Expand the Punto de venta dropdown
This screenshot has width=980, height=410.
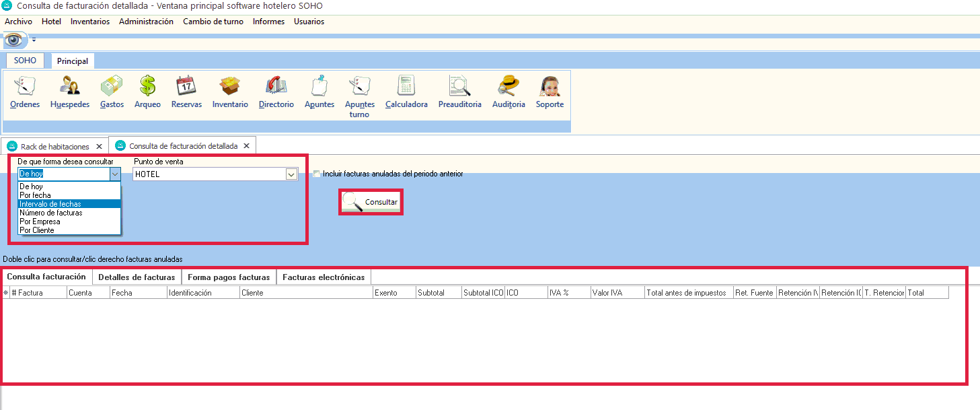[x=291, y=174]
